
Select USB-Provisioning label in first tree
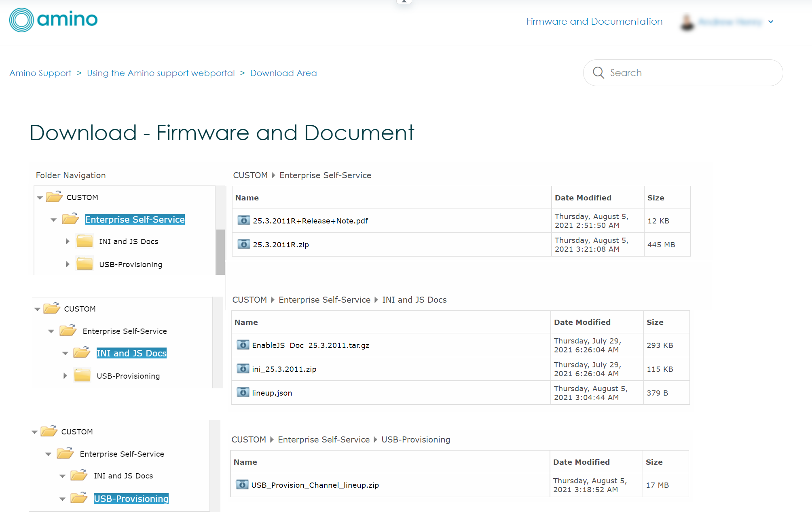(131, 265)
